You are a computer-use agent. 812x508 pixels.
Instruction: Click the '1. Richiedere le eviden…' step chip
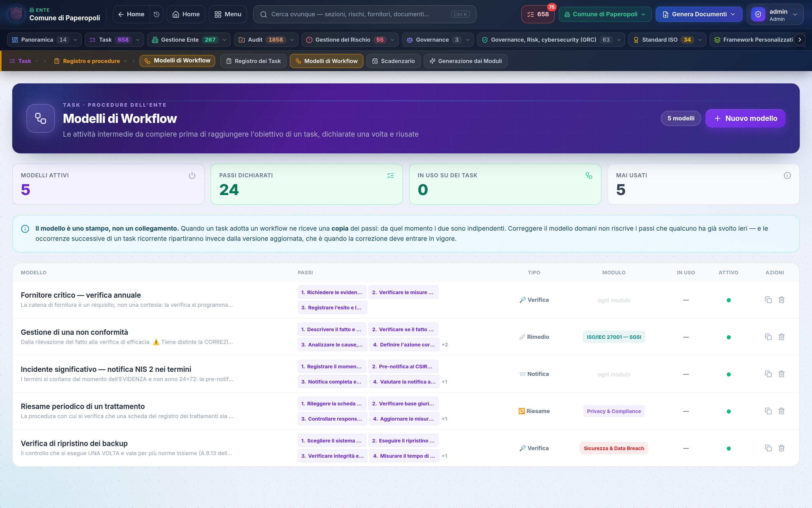[x=332, y=292]
